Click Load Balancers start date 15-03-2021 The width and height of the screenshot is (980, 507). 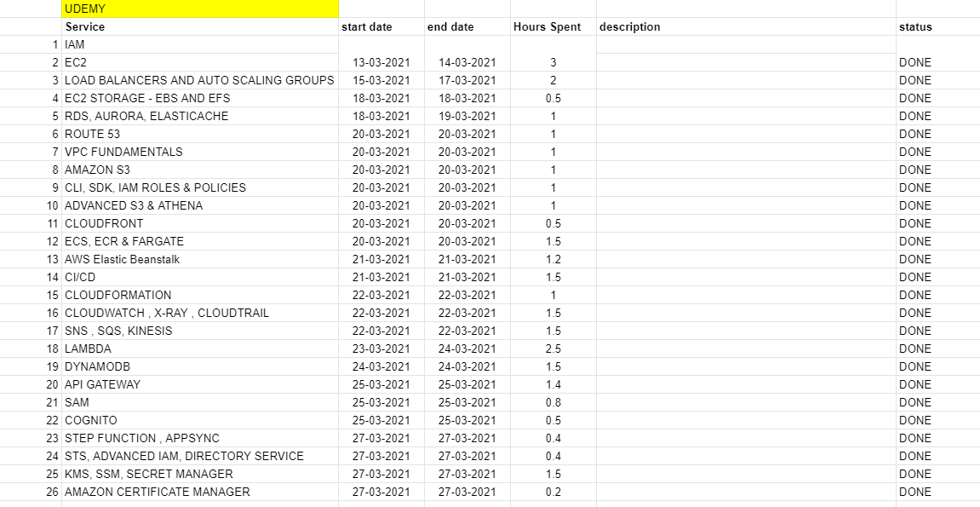(381, 81)
